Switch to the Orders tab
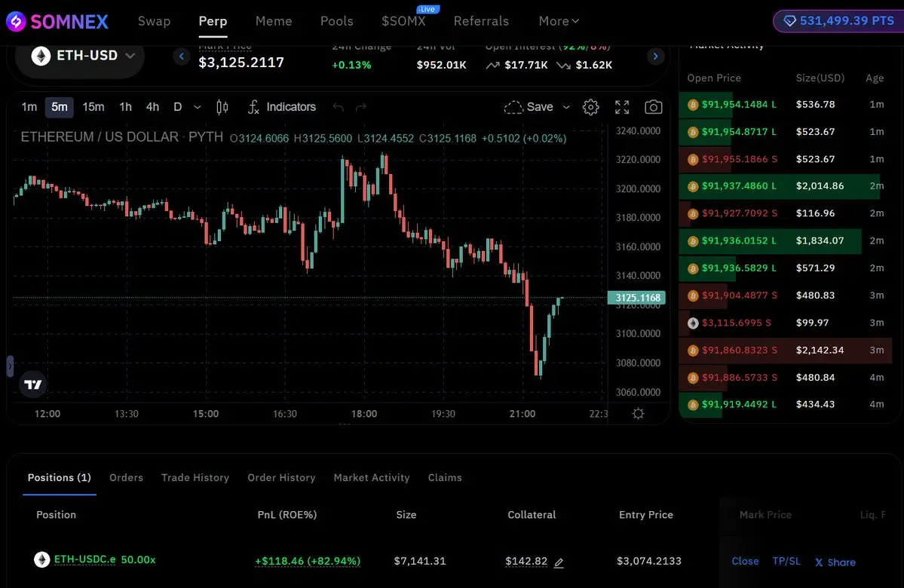904x588 pixels. pos(126,477)
